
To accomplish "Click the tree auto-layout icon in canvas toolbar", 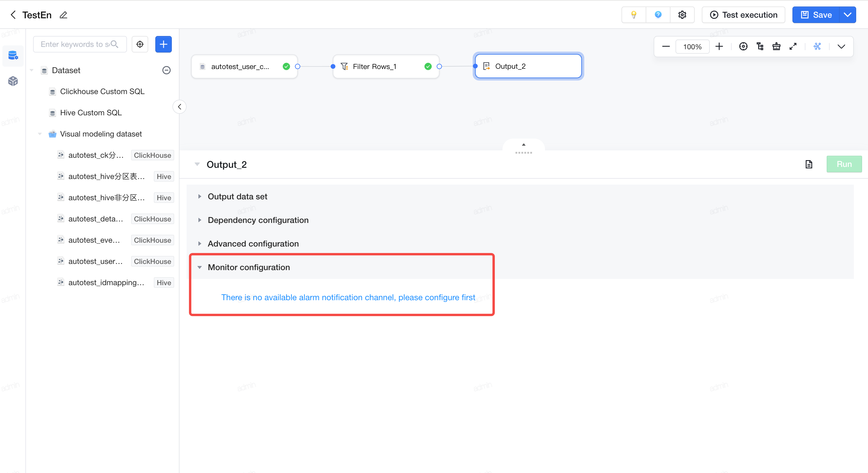I will (x=760, y=47).
